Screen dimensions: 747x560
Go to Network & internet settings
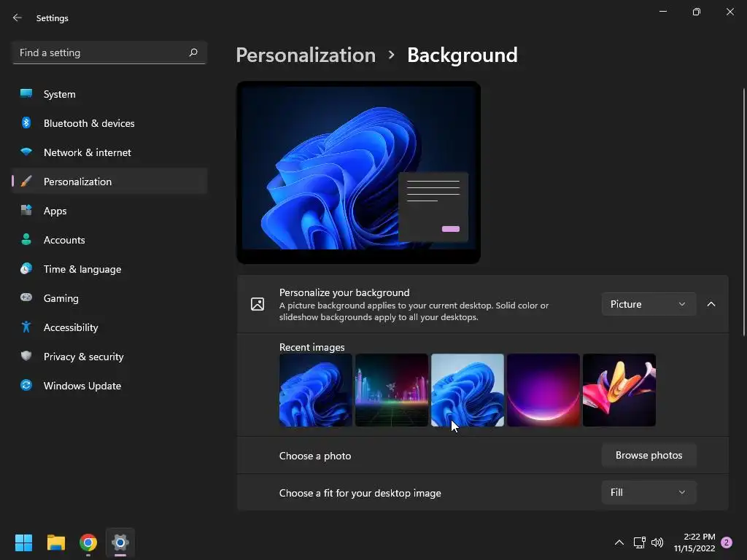(x=109, y=152)
